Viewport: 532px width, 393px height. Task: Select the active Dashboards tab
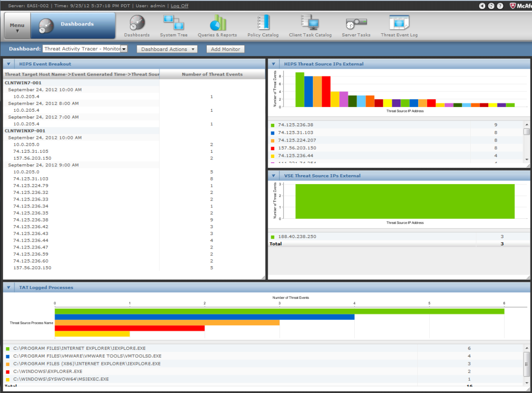(x=73, y=26)
